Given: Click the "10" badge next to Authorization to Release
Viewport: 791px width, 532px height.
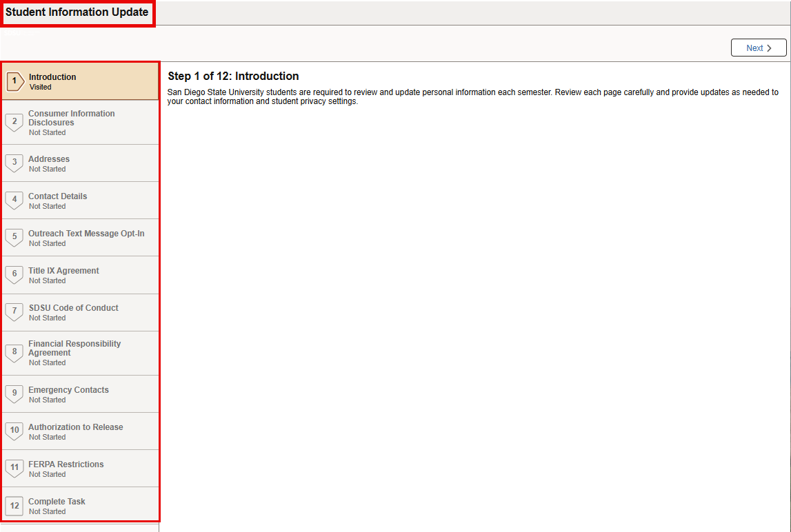Looking at the screenshot, I should tap(14, 431).
